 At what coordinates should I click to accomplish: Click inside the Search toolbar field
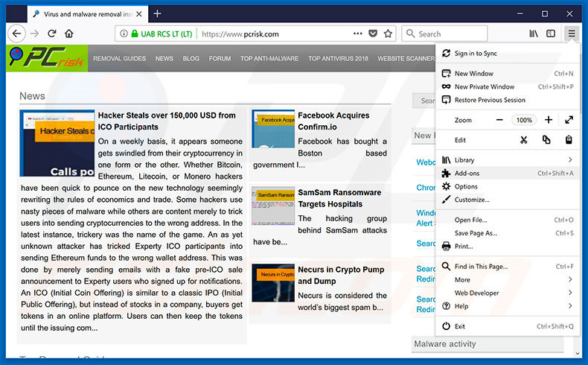[x=444, y=34]
